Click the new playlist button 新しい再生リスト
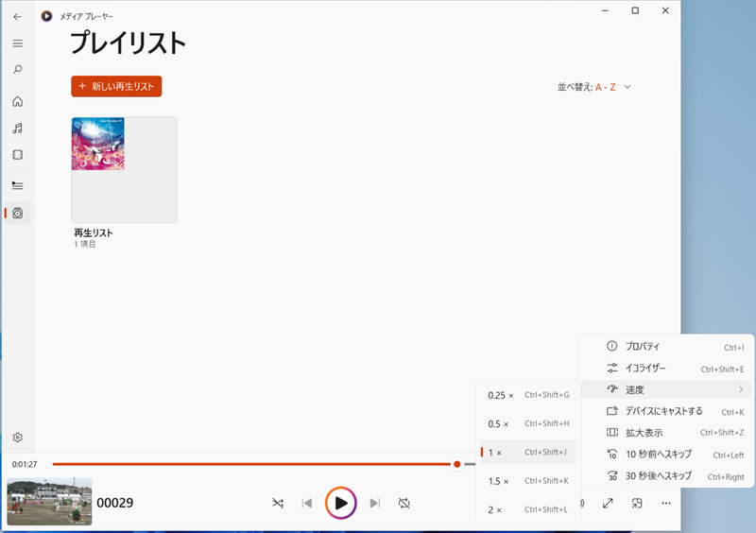Image resolution: width=756 pixels, height=533 pixels. pos(116,86)
